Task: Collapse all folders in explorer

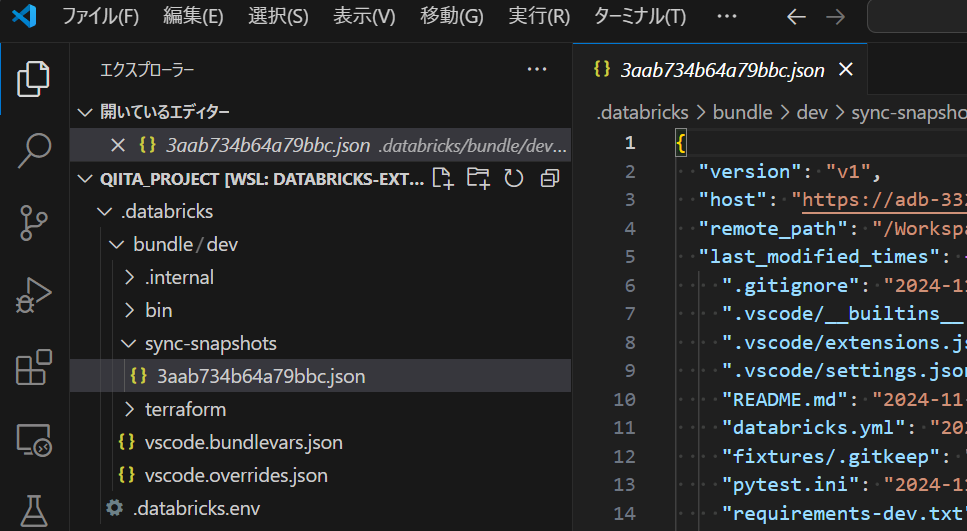Action: 549,178
